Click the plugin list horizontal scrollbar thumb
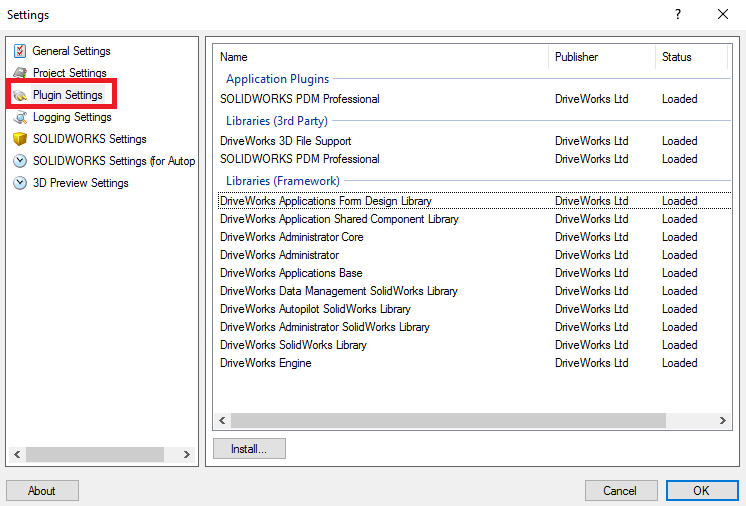 coord(448,420)
